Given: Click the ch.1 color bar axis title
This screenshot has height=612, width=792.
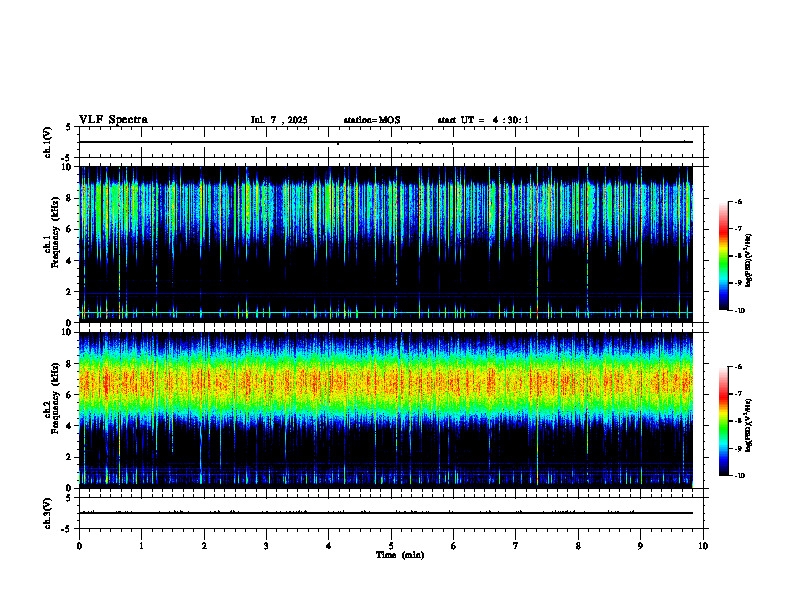Looking at the screenshot, I should coord(749,261).
